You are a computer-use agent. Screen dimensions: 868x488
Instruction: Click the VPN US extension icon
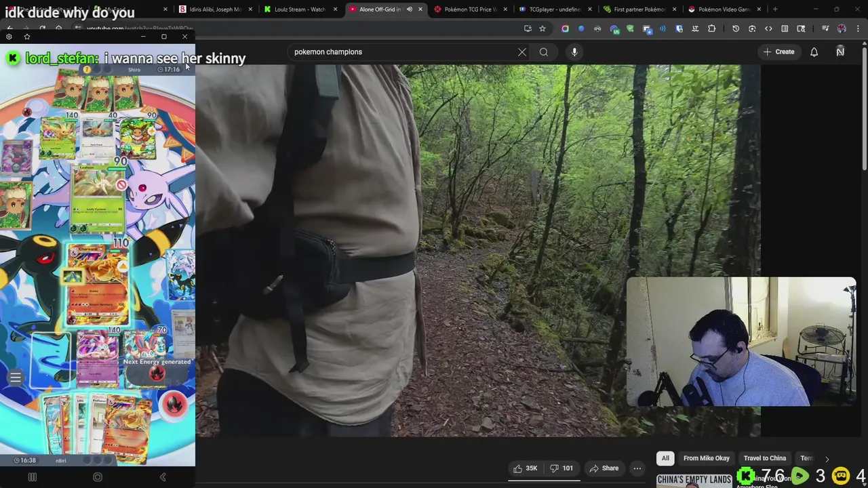[x=614, y=28]
